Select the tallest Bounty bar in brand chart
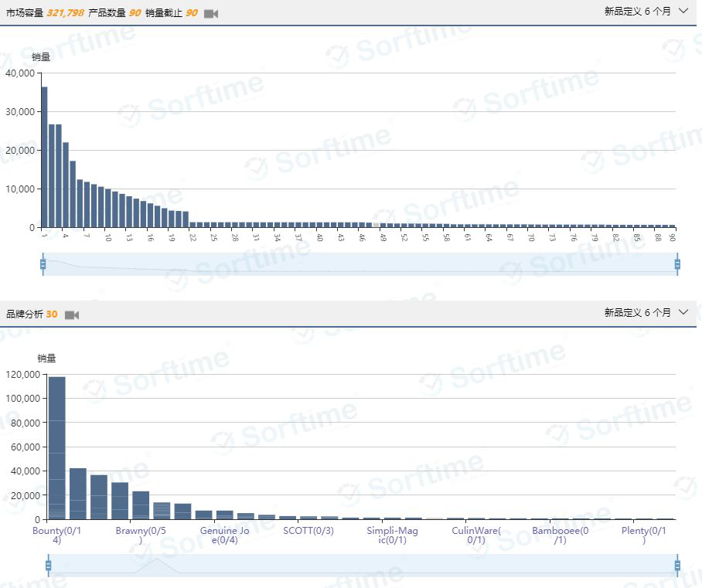The height and width of the screenshot is (588, 702). (56, 448)
